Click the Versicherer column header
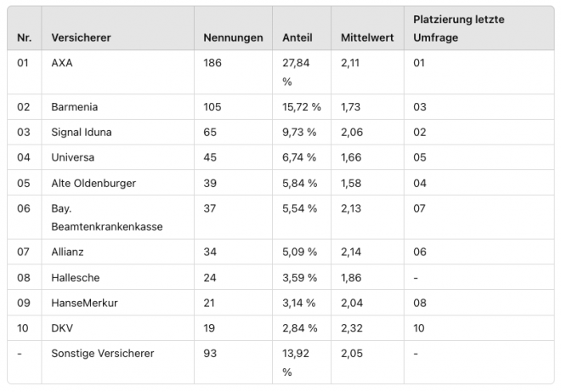The height and width of the screenshot is (392, 561). 81,37
